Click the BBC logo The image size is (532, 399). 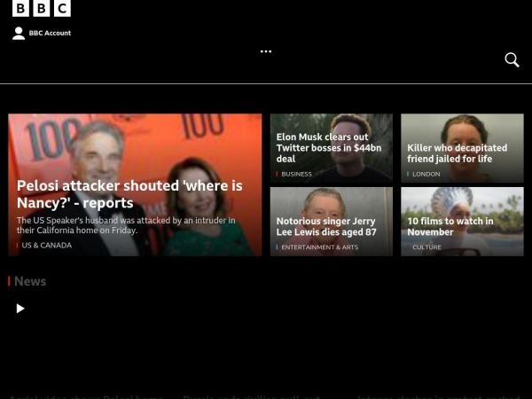tap(42, 9)
